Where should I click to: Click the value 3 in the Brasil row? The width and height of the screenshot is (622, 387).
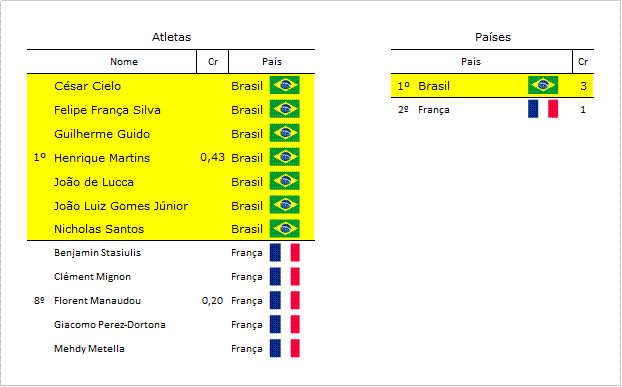click(583, 86)
